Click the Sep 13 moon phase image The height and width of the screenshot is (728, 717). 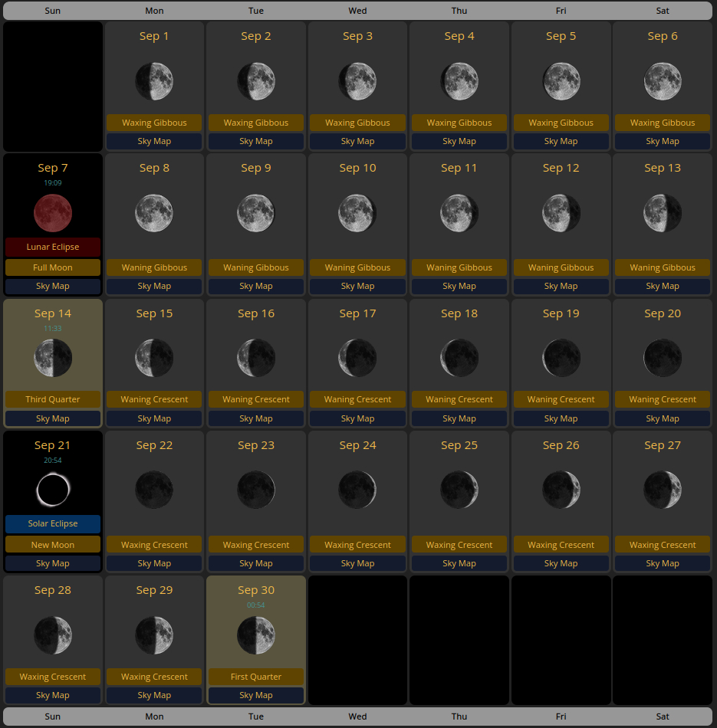(x=663, y=213)
